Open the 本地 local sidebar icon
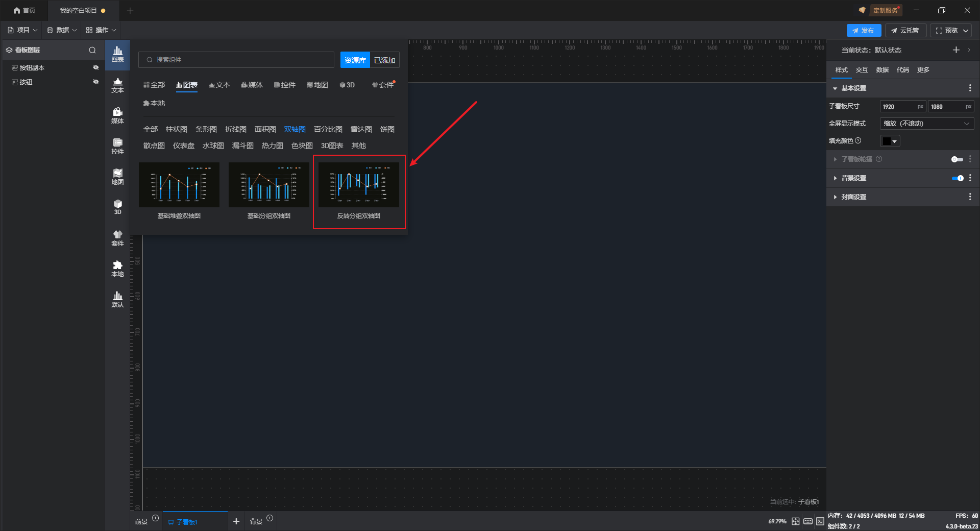 (117, 269)
